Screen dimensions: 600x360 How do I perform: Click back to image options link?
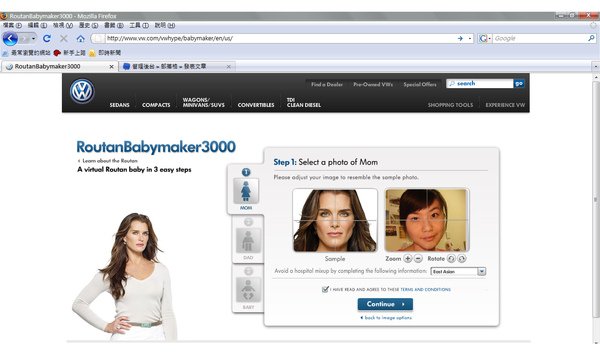tap(386, 318)
